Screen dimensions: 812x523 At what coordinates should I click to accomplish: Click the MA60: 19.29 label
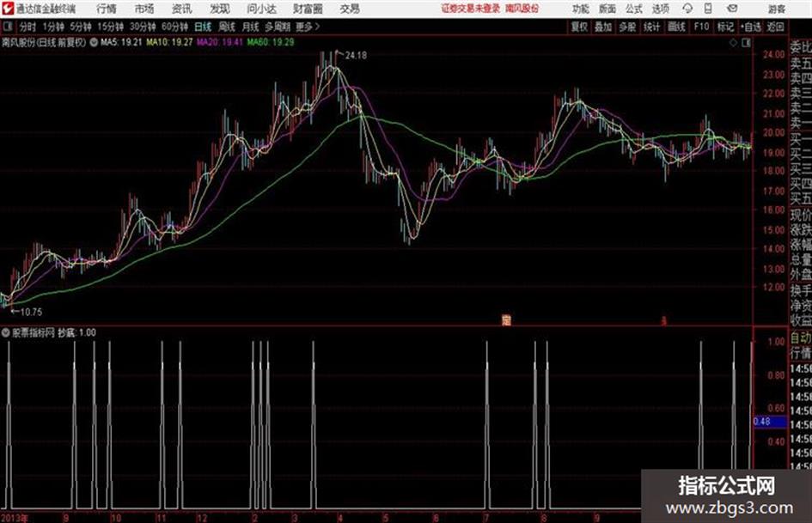pos(271,42)
